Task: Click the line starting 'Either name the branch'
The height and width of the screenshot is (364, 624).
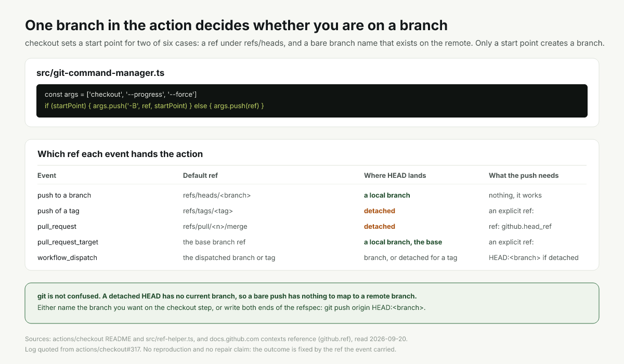Action: 231,307
